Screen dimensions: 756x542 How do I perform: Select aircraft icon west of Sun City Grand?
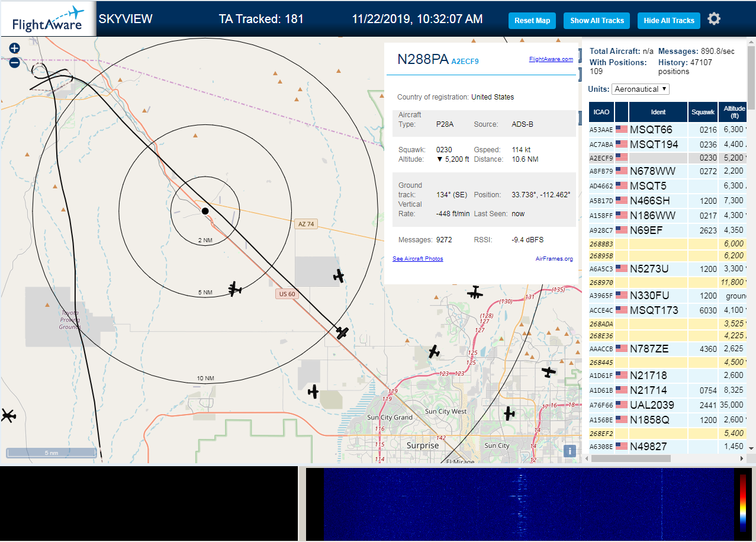click(x=313, y=392)
